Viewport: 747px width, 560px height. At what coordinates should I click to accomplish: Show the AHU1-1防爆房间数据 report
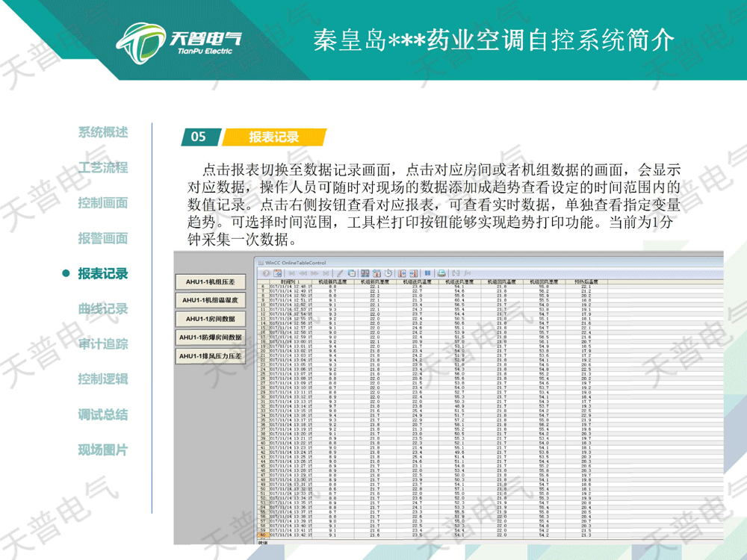211,337
